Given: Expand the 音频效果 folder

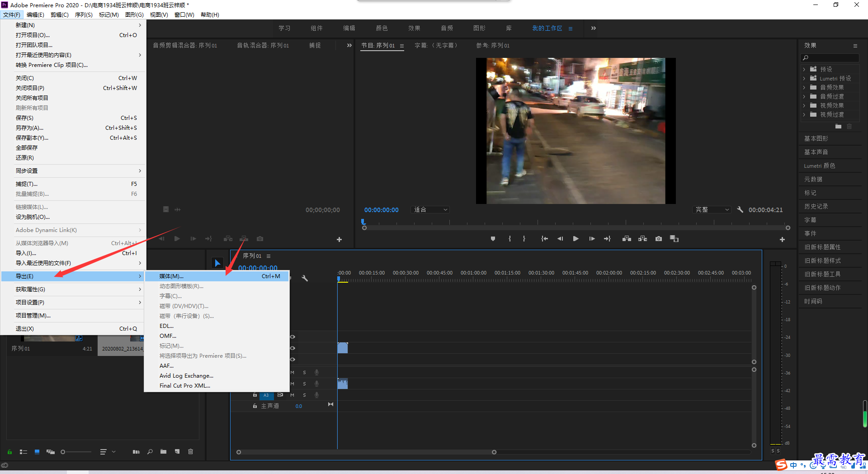Looking at the screenshot, I should pos(804,87).
